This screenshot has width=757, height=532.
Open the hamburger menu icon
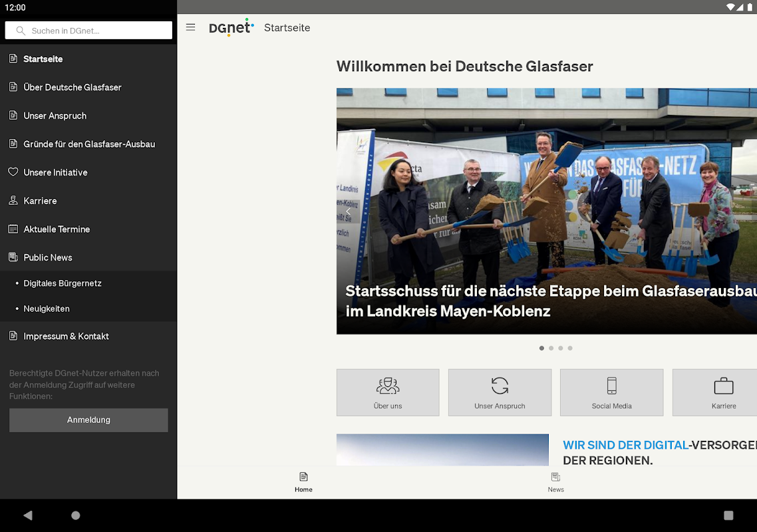[191, 27]
